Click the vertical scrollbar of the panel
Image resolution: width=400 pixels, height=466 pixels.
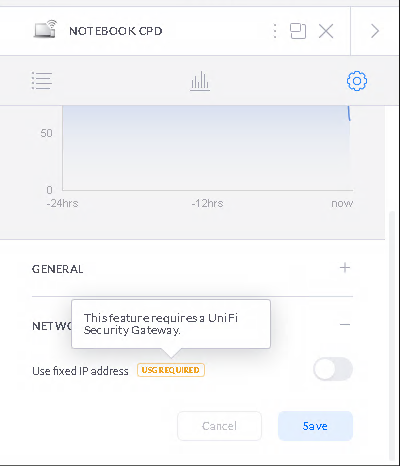coord(393,336)
